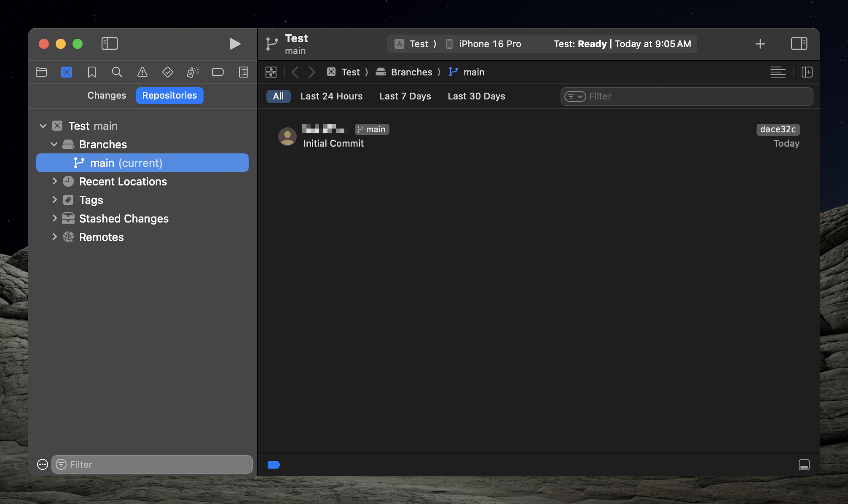Viewport: 848px width, 504px height.
Task: Expand the Stashed Changes group
Action: pos(54,218)
